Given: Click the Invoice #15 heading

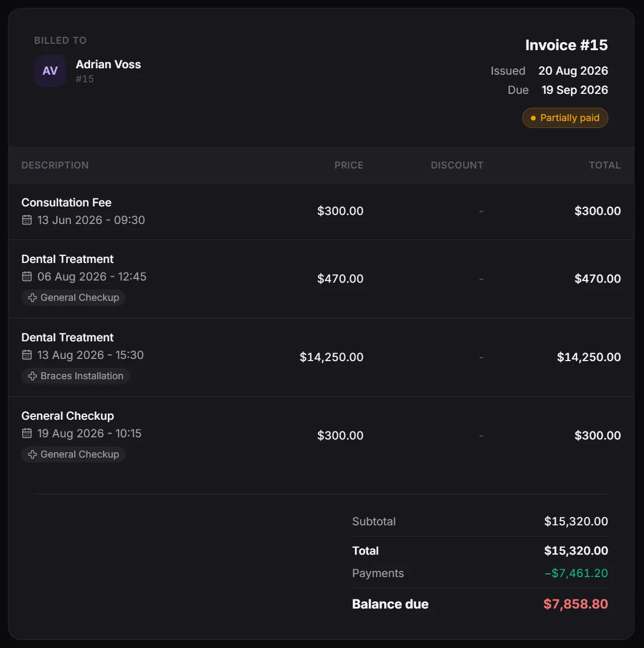Looking at the screenshot, I should [x=567, y=45].
